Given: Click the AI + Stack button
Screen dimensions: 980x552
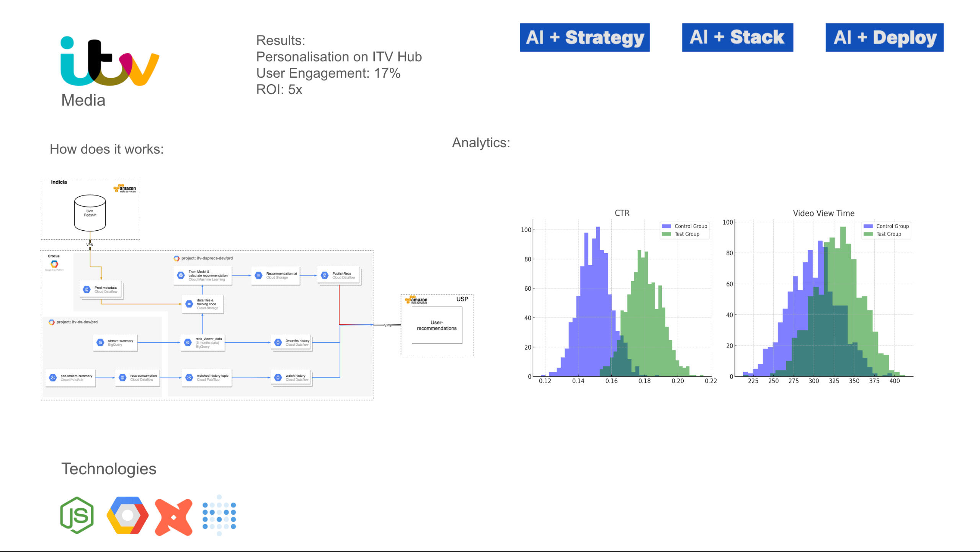Looking at the screenshot, I should [x=737, y=37].
